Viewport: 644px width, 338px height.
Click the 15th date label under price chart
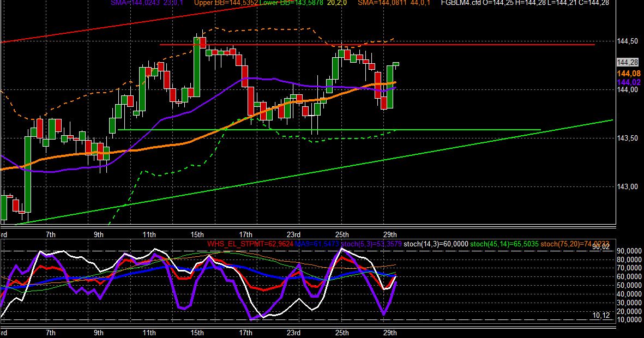click(x=197, y=234)
